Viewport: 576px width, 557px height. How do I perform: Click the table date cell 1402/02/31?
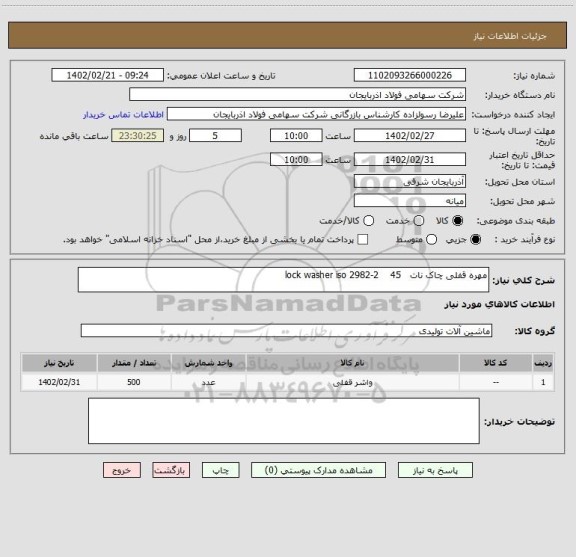pyautogui.click(x=59, y=382)
